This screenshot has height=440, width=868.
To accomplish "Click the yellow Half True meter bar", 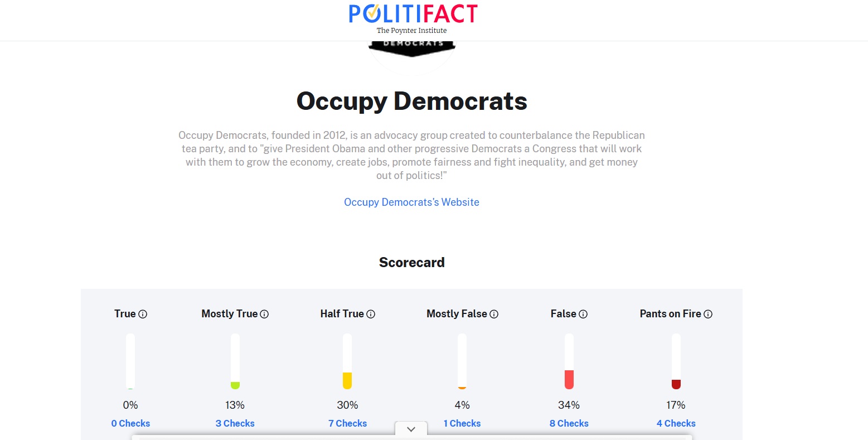I will 347,380.
